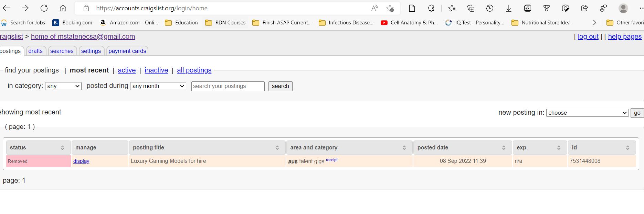Open Other favorites folder
Viewport: 644px width, 214px height.
coord(625,23)
